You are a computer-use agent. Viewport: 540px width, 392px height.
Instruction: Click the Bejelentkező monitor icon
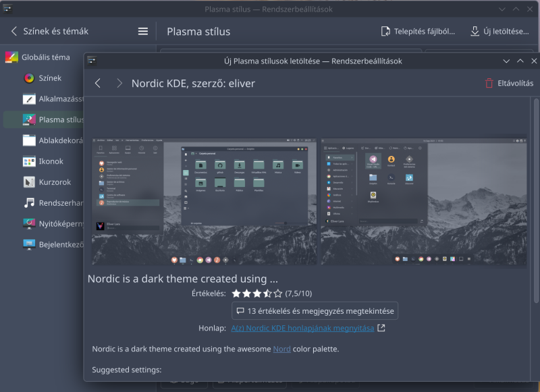coord(29,245)
